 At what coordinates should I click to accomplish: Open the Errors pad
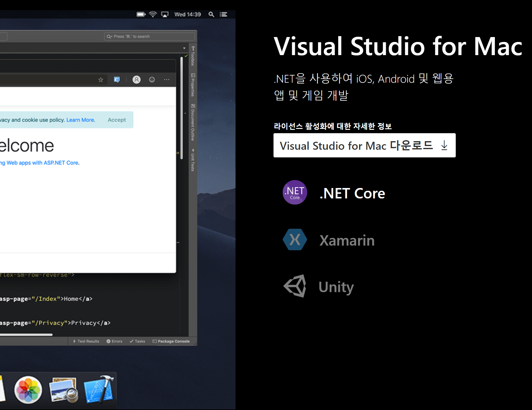(x=114, y=341)
